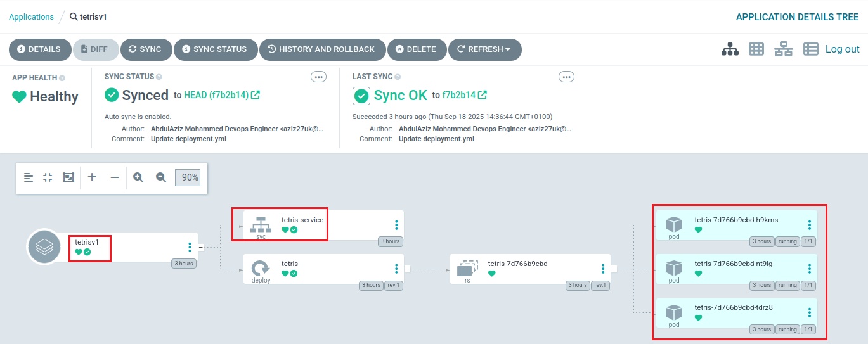The image size is (868, 344).
Task: Click the group nodes icon in graph toolbar
Action: tap(68, 177)
